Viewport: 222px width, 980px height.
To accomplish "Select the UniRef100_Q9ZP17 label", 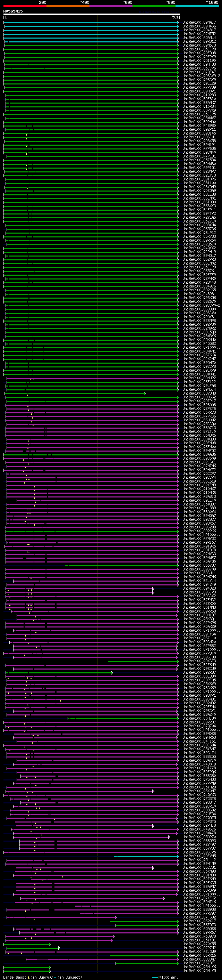I will [199, 401].
